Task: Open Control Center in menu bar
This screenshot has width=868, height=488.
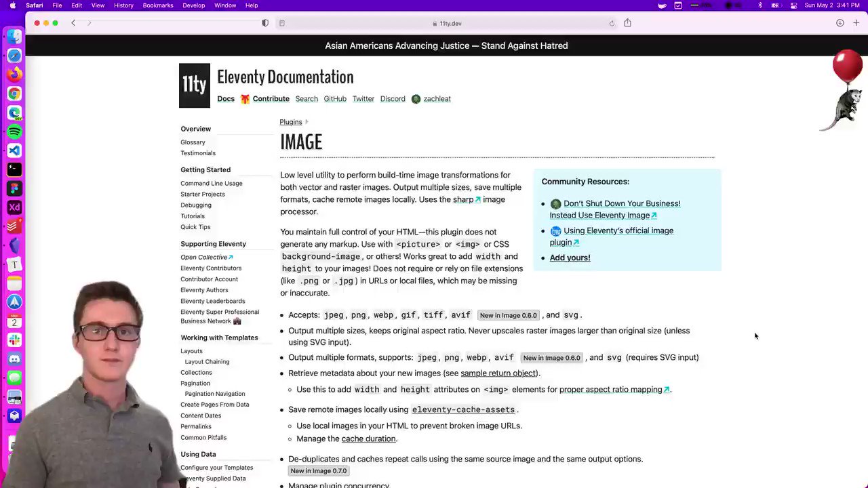Action: tap(793, 5)
